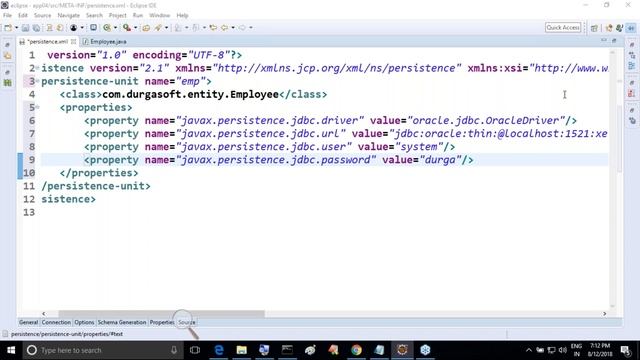Click the horizontal scrollbar thumb

pyautogui.click(x=161, y=314)
